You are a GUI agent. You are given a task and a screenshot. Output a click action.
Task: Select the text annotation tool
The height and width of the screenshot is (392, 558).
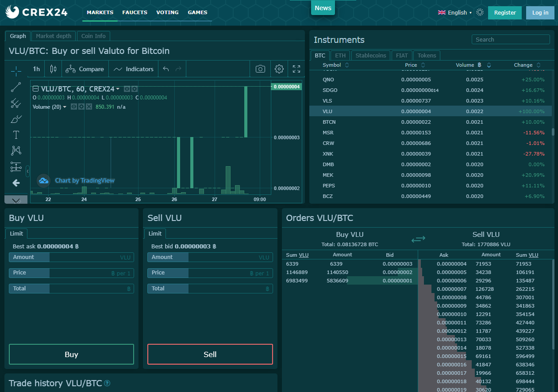tap(16, 135)
